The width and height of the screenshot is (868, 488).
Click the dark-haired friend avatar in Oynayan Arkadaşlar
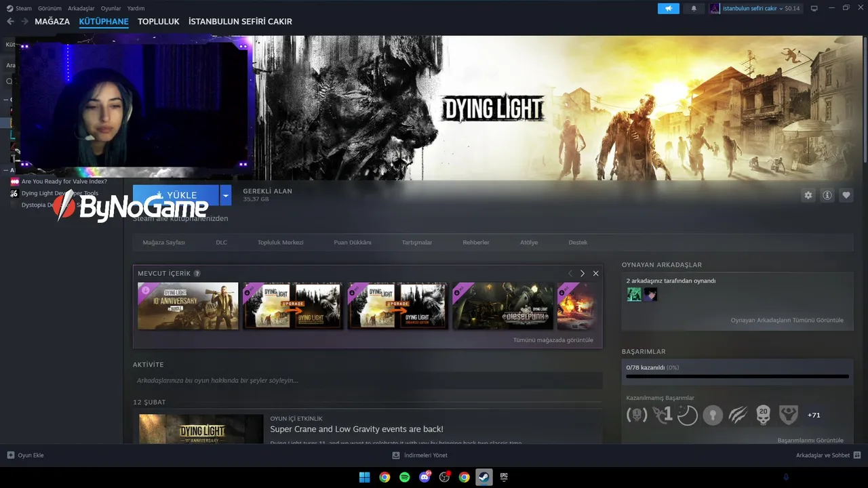tap(650, 294)
